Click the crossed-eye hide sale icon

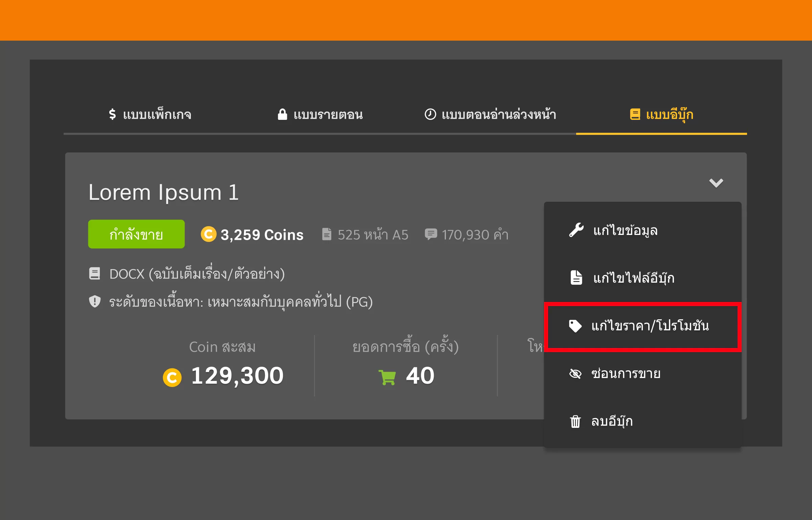575,374
